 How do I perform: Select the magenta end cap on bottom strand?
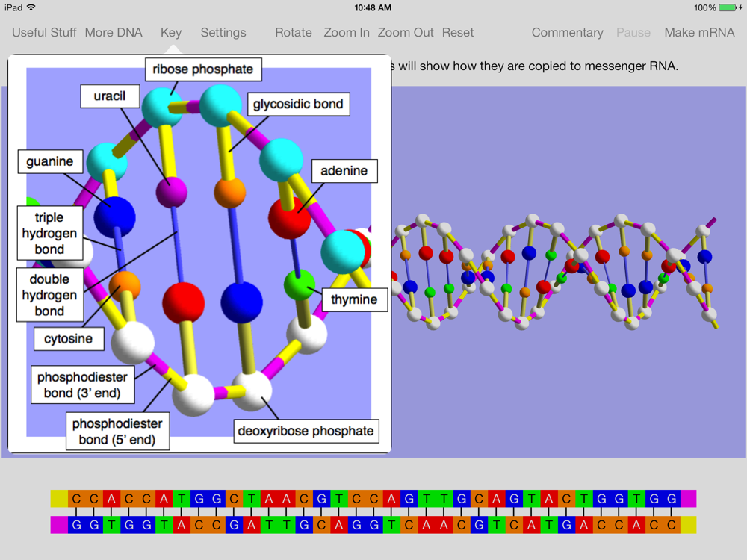pyautogui.click(x=59, y=525)
